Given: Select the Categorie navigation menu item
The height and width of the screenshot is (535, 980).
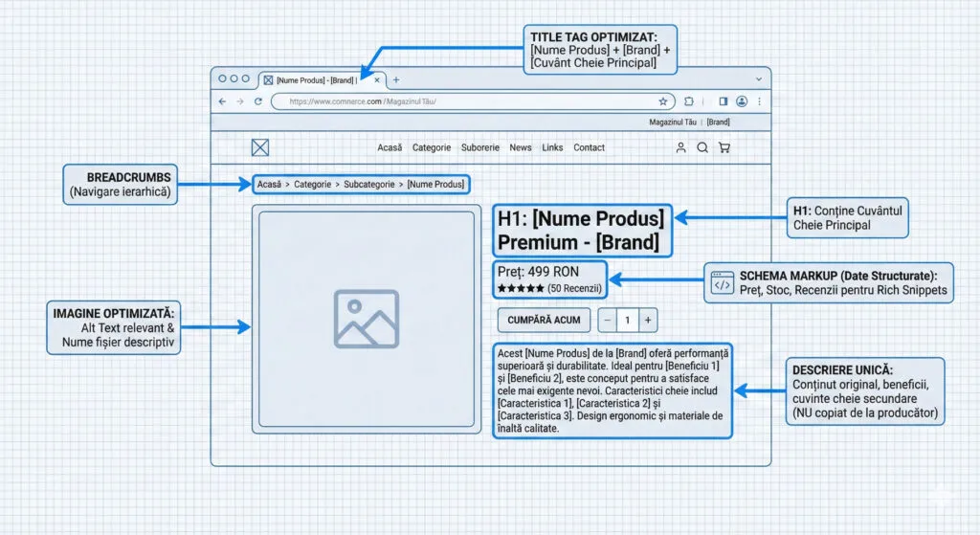Looking at the screenshot, I should 432,147.
